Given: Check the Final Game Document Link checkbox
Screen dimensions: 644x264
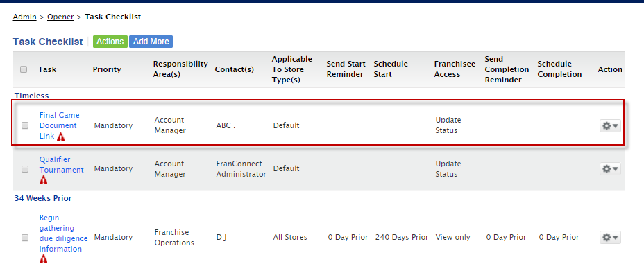Looking at the screenshot, I should click(25, 125).
